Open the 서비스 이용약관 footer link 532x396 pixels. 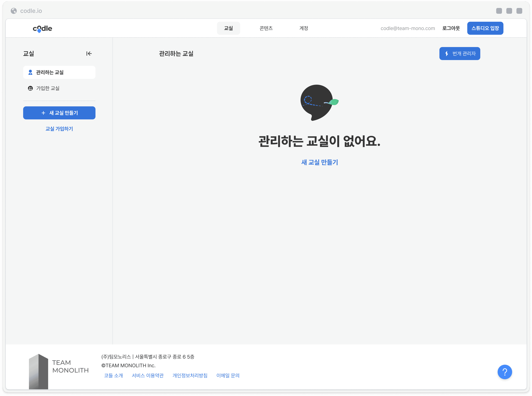coord(148,375)
